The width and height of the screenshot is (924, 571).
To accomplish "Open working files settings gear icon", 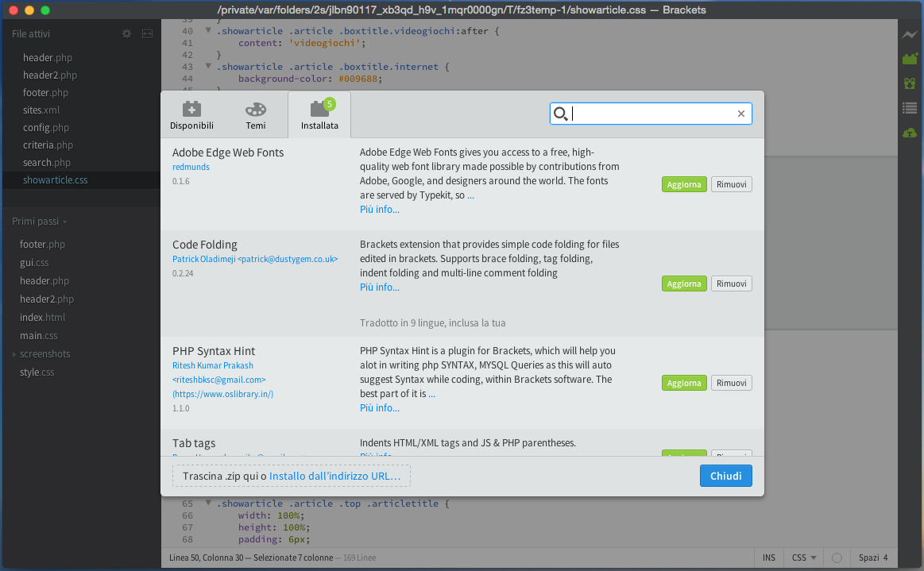I will pos(126,34).
